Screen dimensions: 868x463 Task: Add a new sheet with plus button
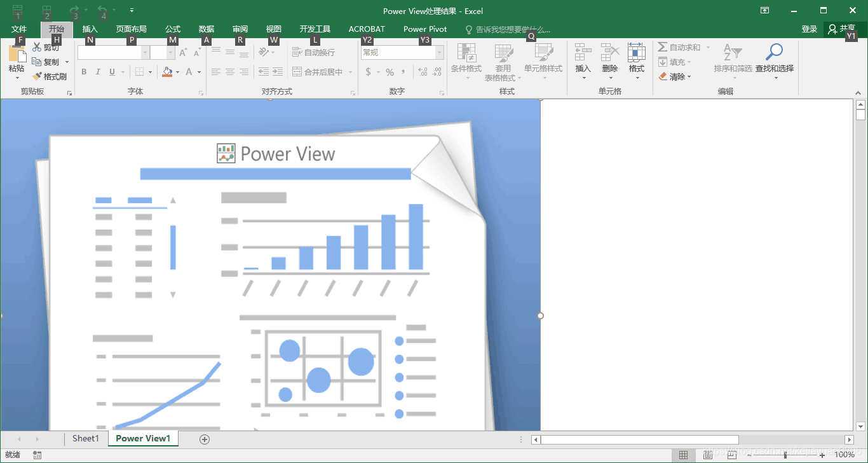(x=205, y=439)
